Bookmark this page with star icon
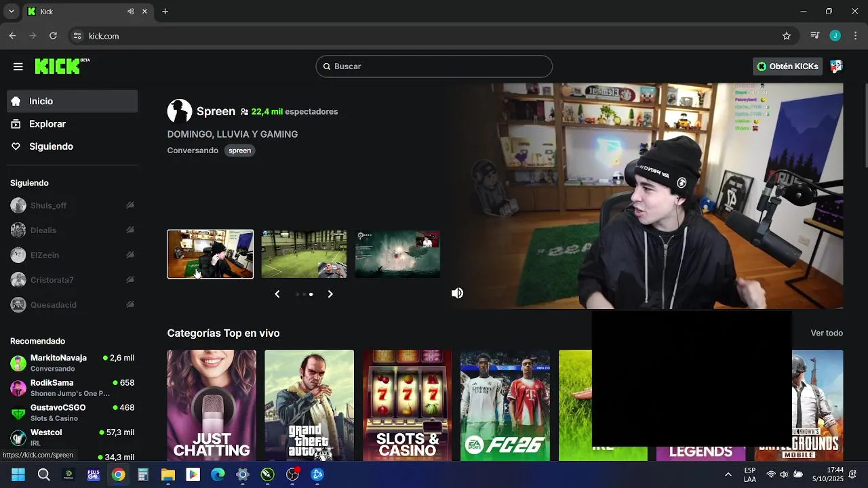 pyautogui.click(x=787, y=36)
